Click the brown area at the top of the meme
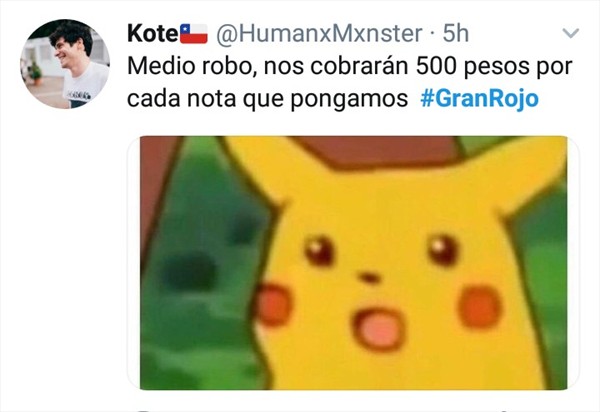Viewport: 600px width, 412px height. click(377, 152)
